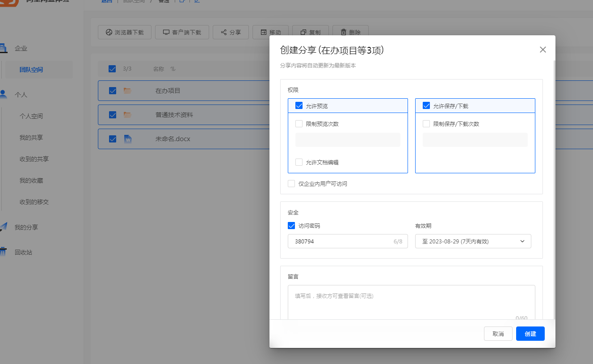Open 收到的共享 in the sidebar

tap(34, 159)
